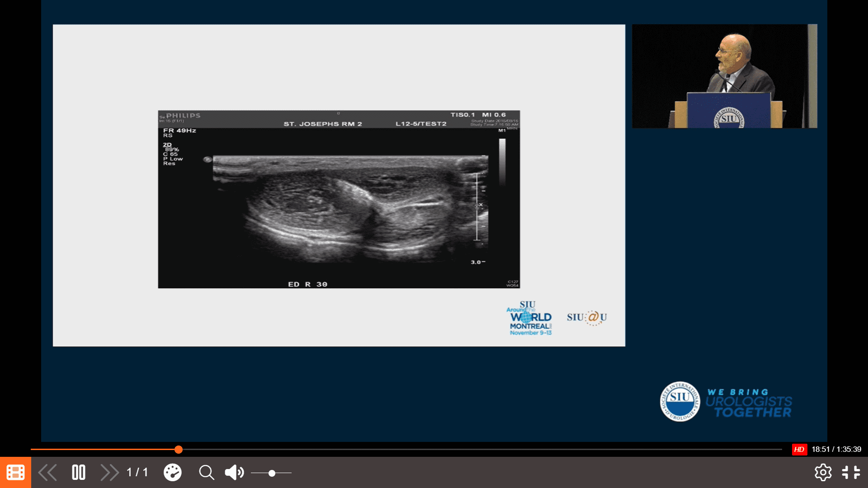
Task: Click the 18:51 / 1:35:39 time display
Action: point(836,449)
